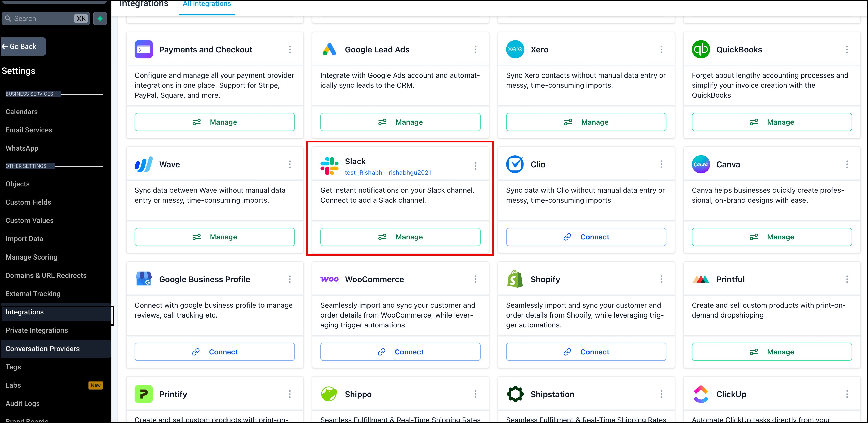Open the Shopify card three-dot menu
Screen dimensions: 868x423
(x=661, y=279)
